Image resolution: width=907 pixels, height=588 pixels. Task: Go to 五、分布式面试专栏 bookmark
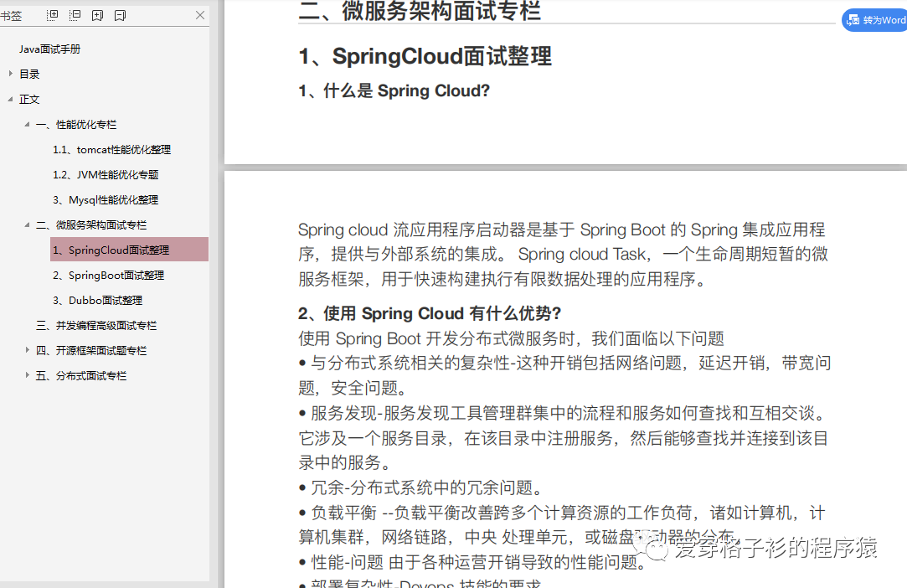click(x=81, y=375)
